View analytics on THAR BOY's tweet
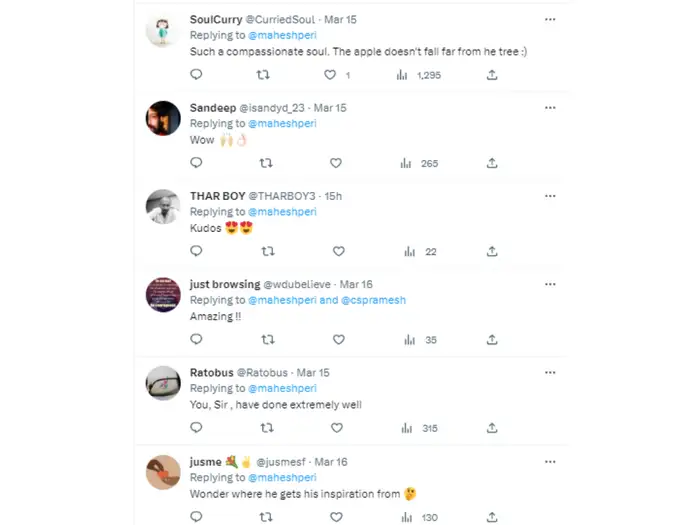 [409, 252]
